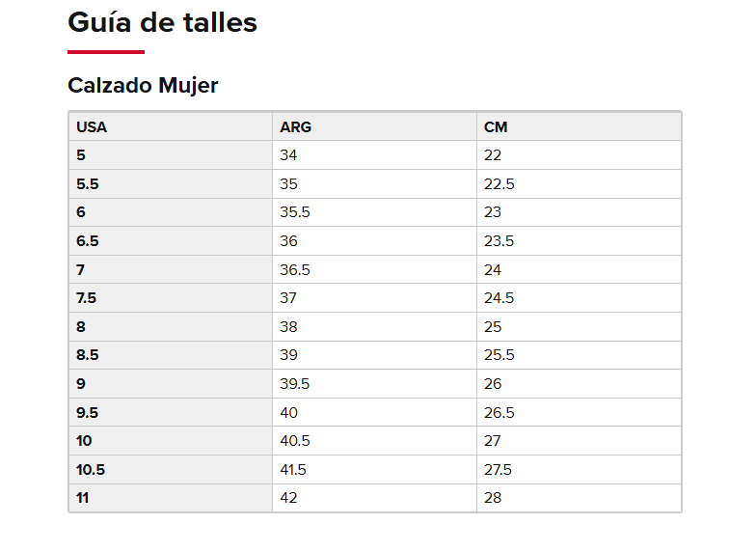Select the 23.5 CM cell
756x552 pixels.
tap(579, 241)
